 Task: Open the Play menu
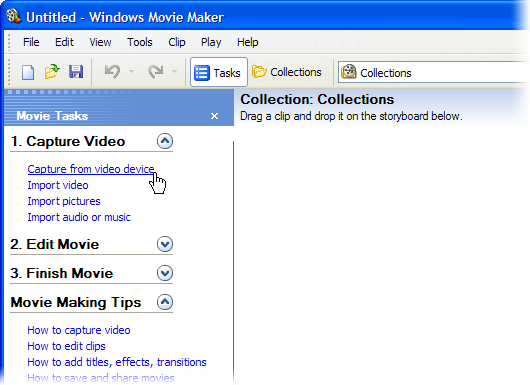click(211, 42)
